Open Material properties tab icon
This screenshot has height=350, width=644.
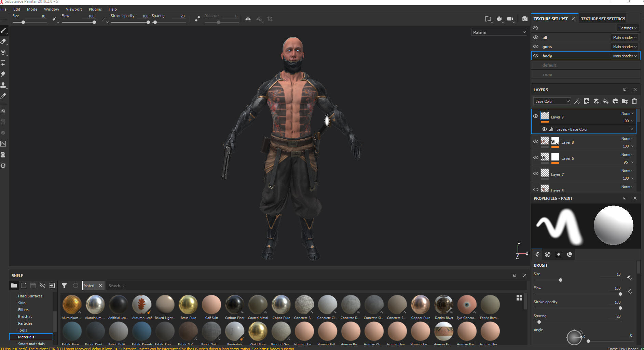tap(570, 254)
